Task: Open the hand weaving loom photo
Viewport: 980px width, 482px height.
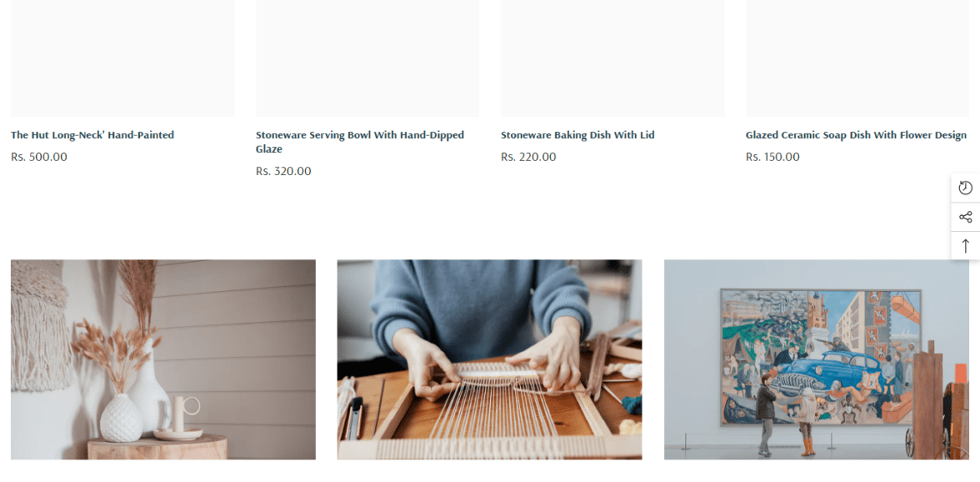Action: (489, 360)
